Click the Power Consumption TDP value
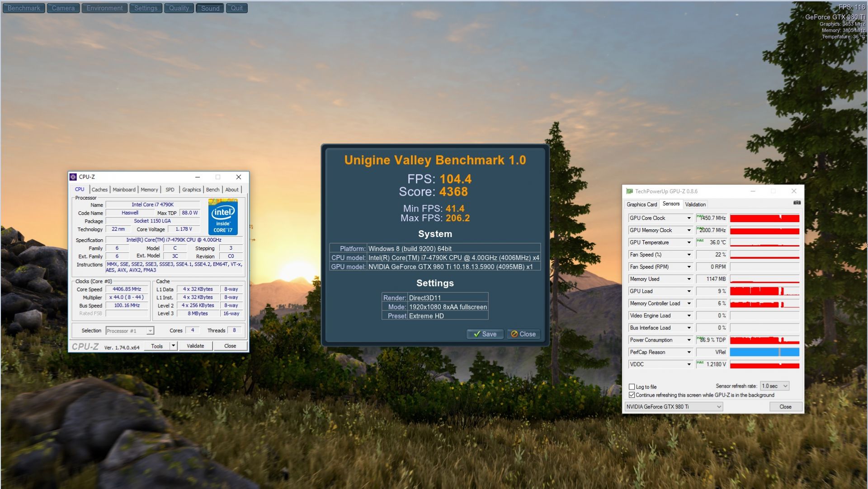The image size is (868, 489). [712, 340]
